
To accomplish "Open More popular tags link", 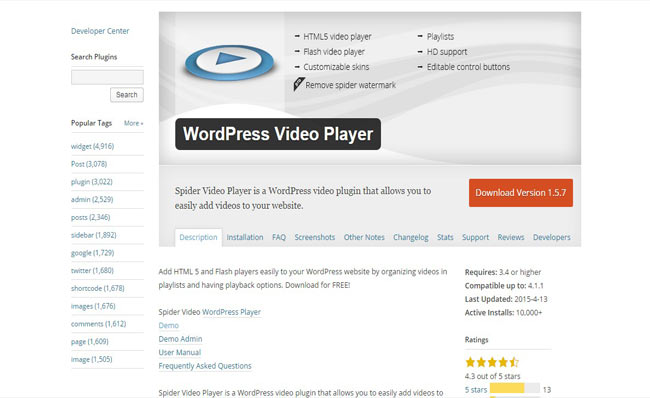I will pyautogui.click(x=133, y=123).
